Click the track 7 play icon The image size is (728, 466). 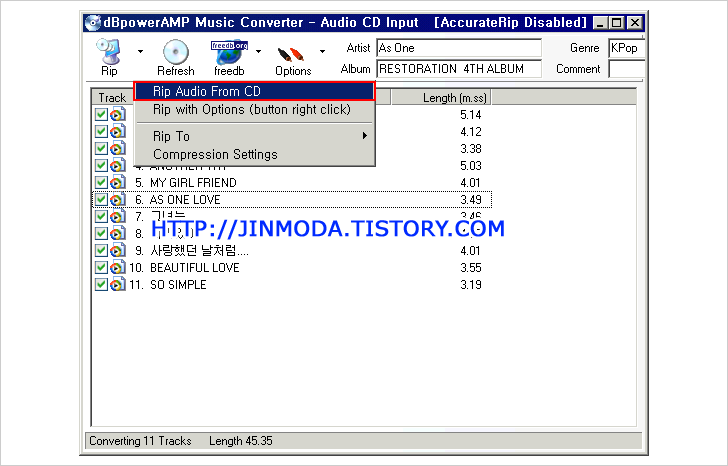click(118, 216)
